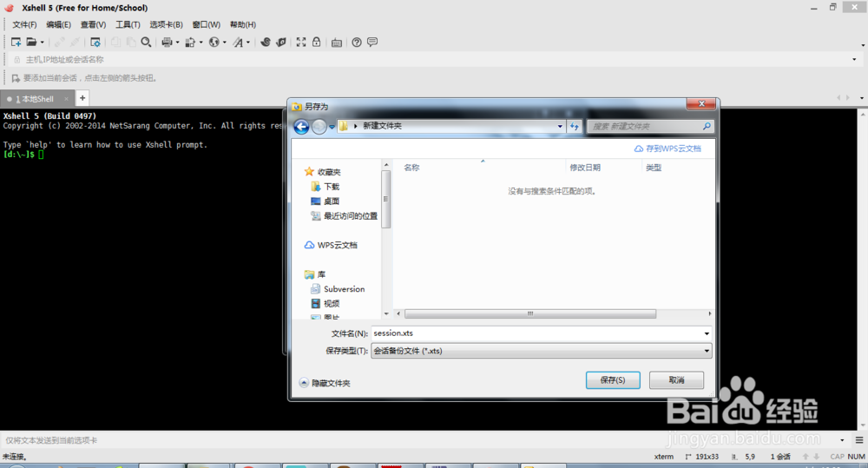
Task: Click the Xagent green leaf icon
Action: coord(281,42)
